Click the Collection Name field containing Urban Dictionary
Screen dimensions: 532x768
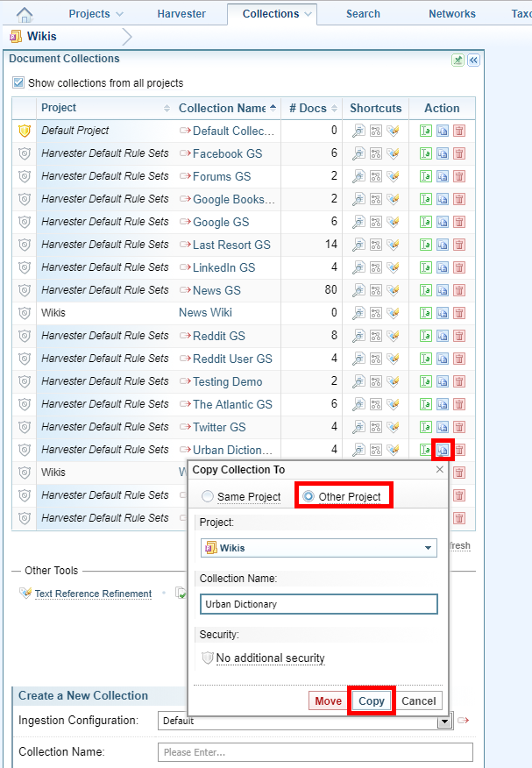coord(319,604)
